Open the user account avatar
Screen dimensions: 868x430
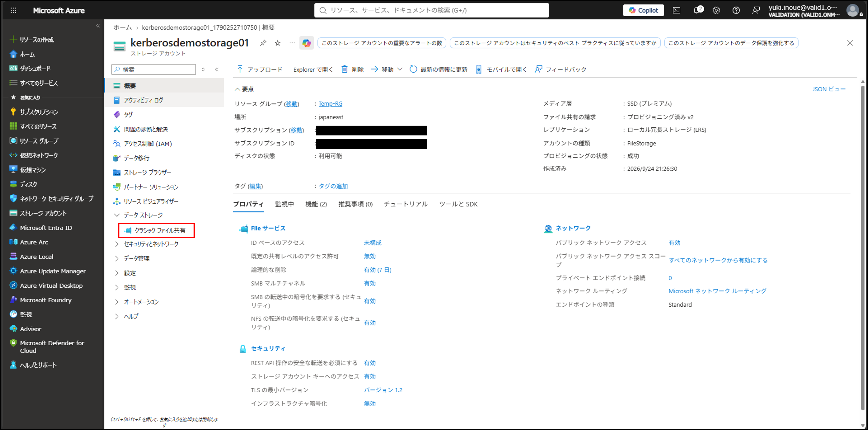click(853, 10)
